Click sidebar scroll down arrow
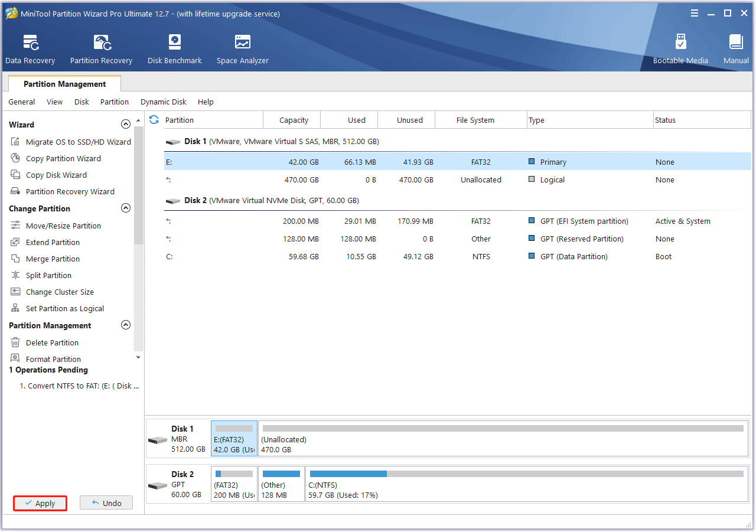This screenshot has width=756, height=532. pyautogui.click(x=138, y=357)
